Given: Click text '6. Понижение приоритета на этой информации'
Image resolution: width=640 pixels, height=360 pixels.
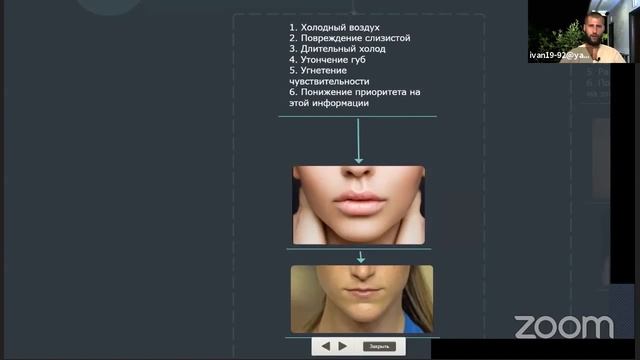Looking at the screenshot, I should 355,98.
